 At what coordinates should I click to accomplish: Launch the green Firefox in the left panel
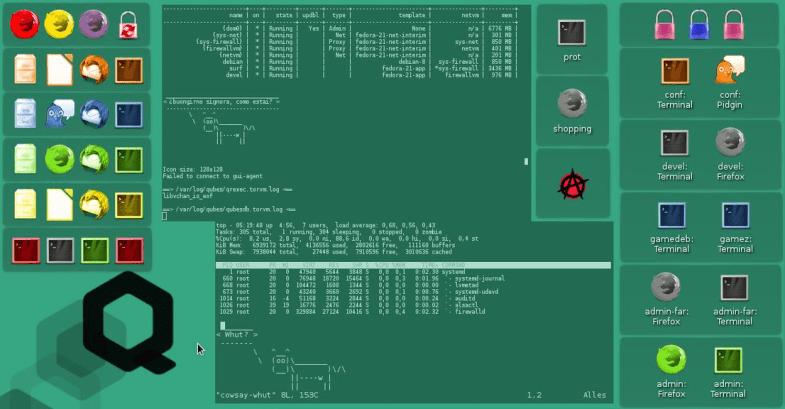[x=60, y=159]
